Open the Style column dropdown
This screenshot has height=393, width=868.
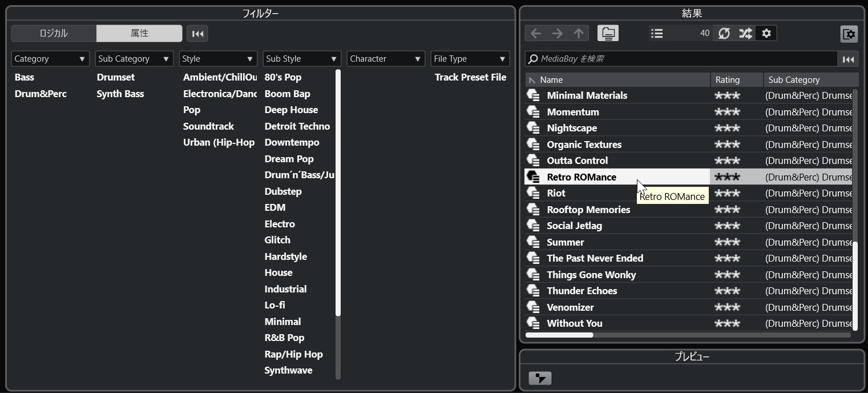[218, 59]
